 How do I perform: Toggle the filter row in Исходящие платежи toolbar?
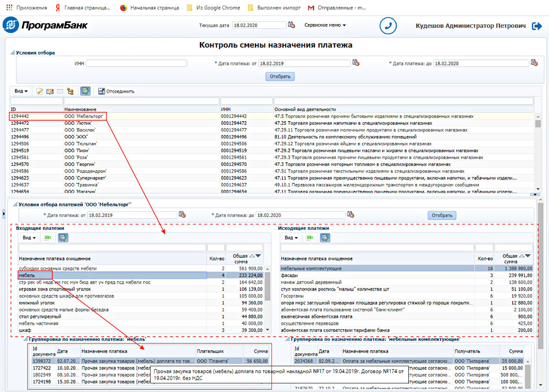click(325, 238)
